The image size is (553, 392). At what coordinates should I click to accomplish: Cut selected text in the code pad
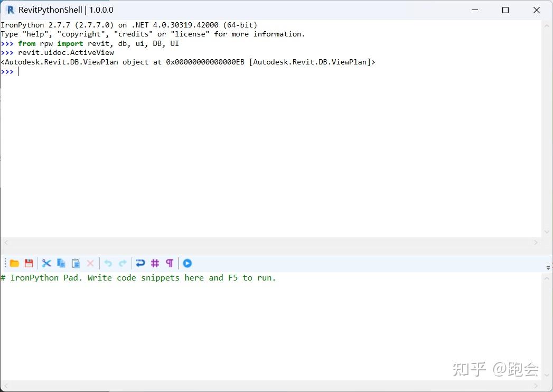[46, 263]
